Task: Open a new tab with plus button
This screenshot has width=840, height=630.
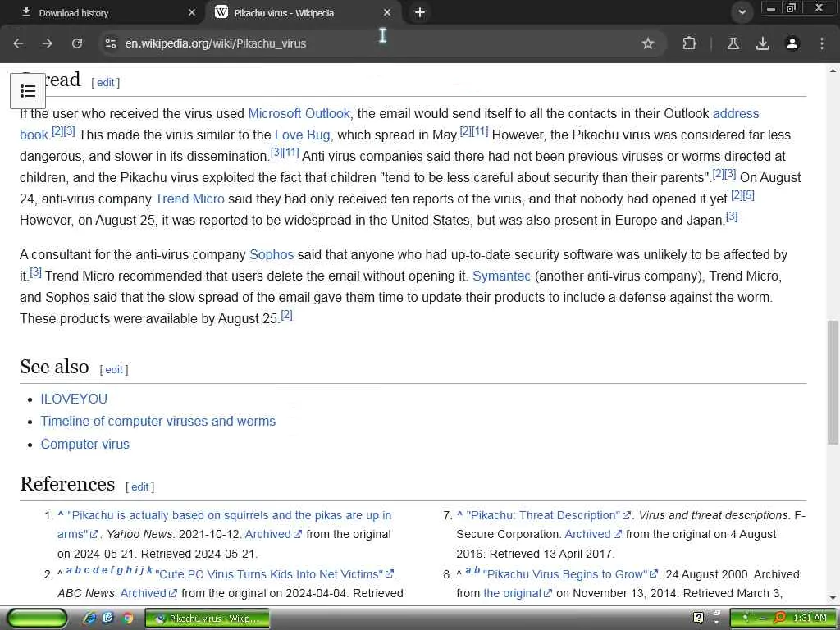Action: pyautogui.click(x=420, y=12)
